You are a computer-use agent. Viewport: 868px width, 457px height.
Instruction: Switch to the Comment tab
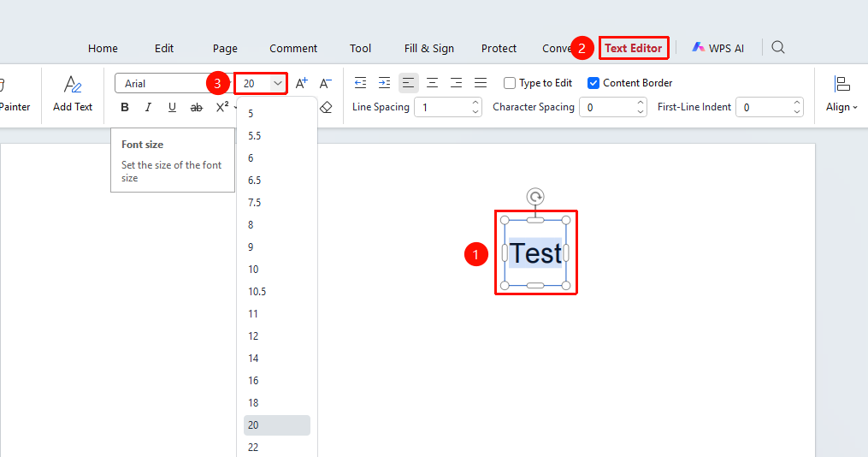tap(293, 49)
